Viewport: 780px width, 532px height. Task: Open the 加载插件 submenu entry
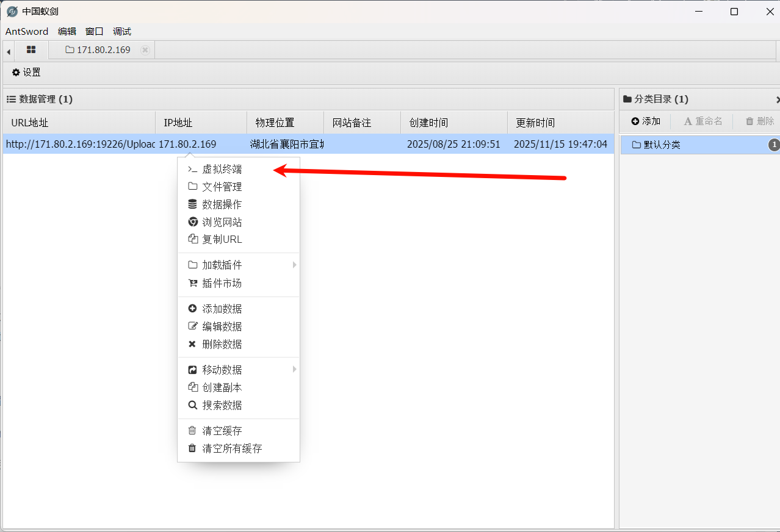coord(239,265)
